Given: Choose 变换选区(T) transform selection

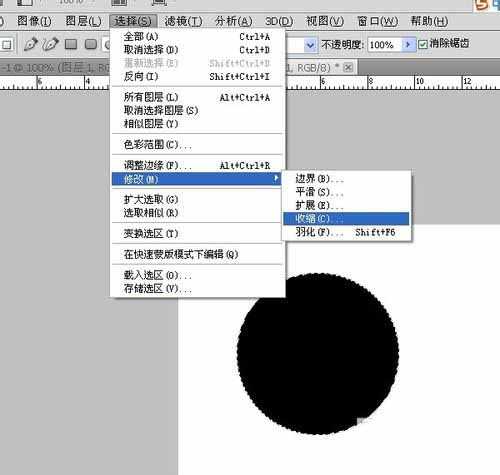Looking at the screenshot, I should point(197,234).
